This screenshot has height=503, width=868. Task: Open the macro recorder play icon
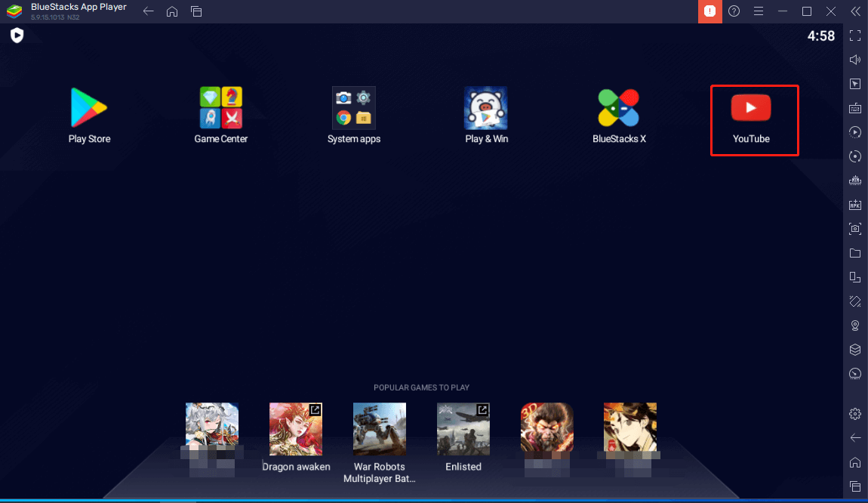click(x=855, y=132)
